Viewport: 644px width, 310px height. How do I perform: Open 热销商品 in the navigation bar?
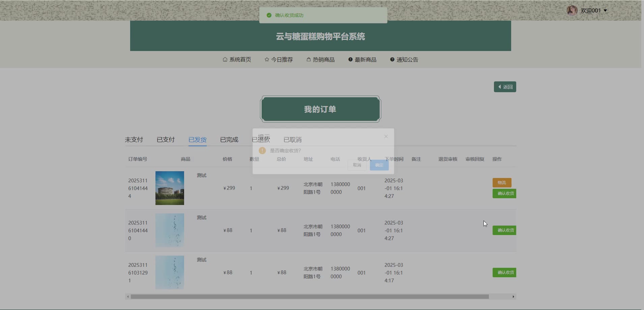click(320, 59)
